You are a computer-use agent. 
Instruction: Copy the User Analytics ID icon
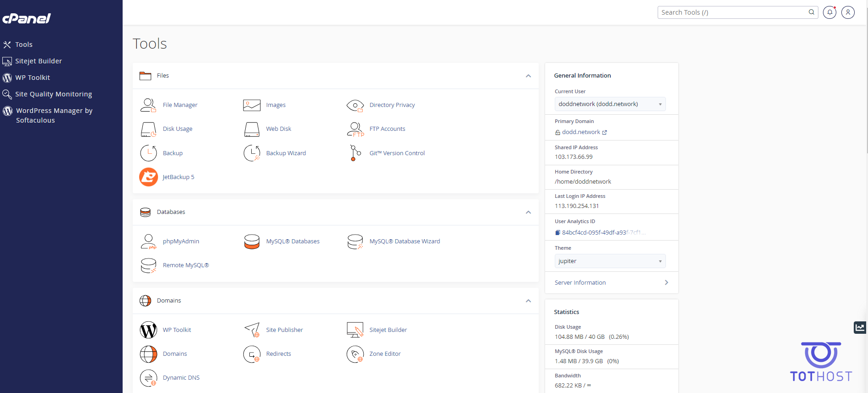pyautogui.click(x=558, y=233)
